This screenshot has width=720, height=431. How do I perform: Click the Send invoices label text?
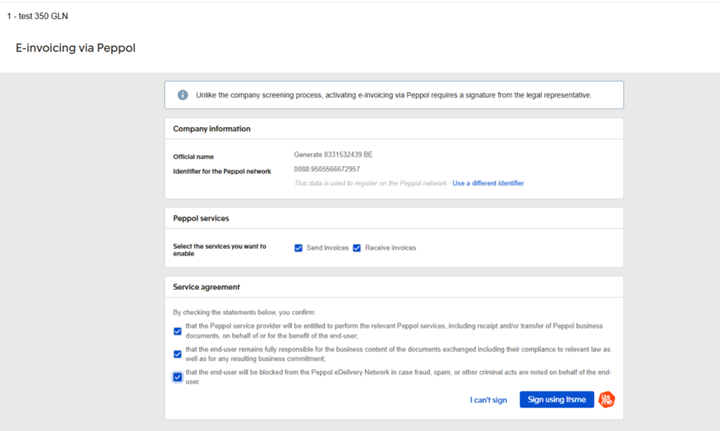[327, 248]
